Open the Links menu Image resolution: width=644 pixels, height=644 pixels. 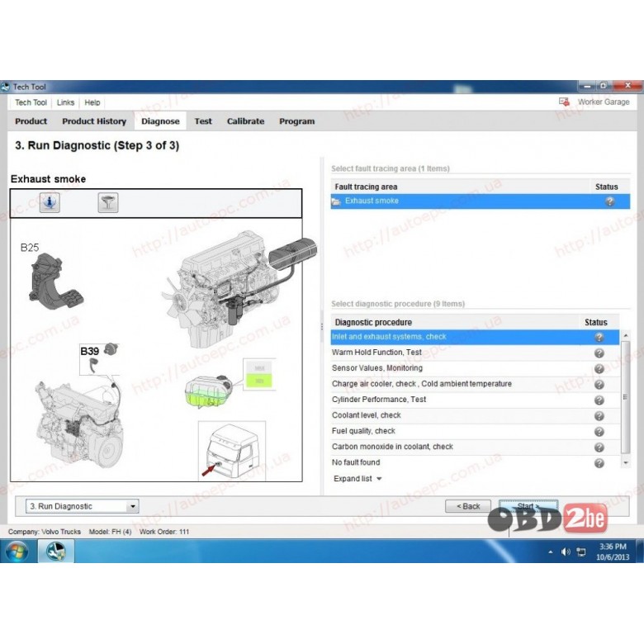click(x=65, y=102)
